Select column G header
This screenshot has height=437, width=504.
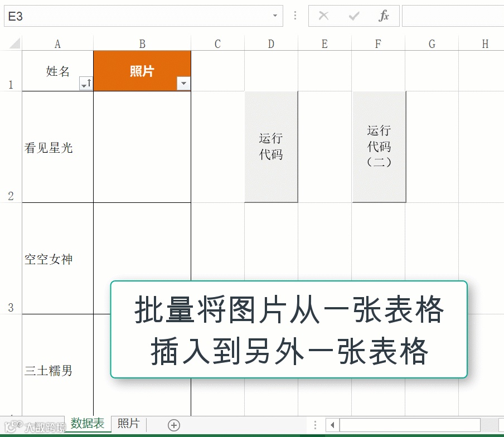[x=432, y=43]
